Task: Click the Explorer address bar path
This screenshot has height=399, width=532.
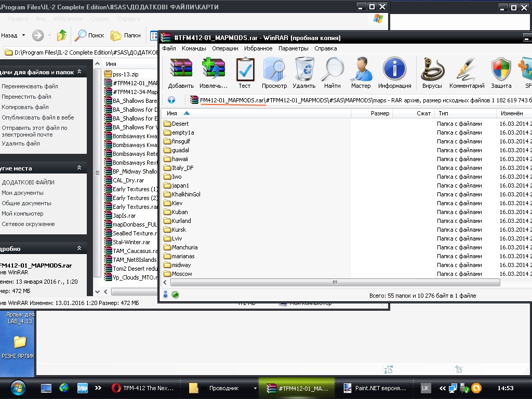Action: point(81,52)
